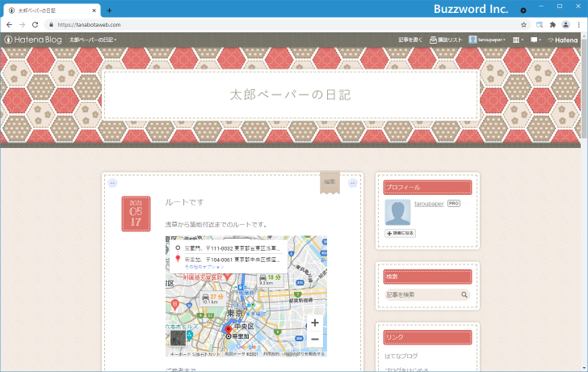Viewport: 588px width, 372px height.
Task: Switch map to satellite view thumbnail
Action: pyautogui.click(x=178, y=338)
